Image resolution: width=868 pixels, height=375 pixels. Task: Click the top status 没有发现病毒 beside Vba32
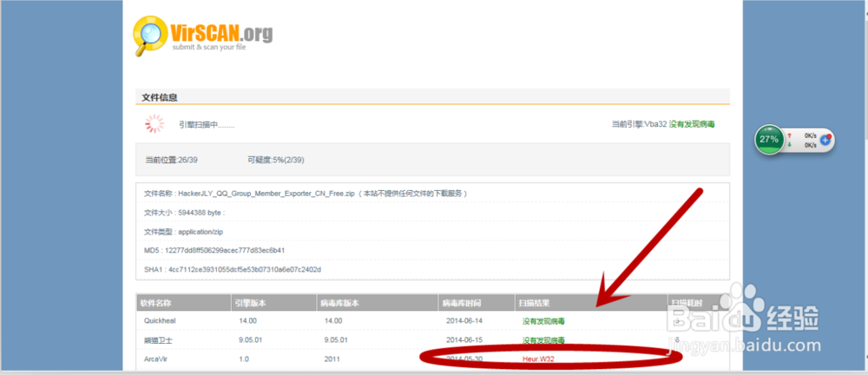(x=692, y=125)
